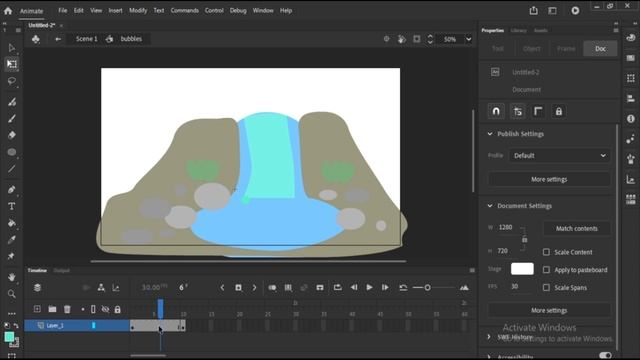Open the Edit toolbar three-dots button
The width and height of the screenshot is (640, 360).
tap(11, 314)
